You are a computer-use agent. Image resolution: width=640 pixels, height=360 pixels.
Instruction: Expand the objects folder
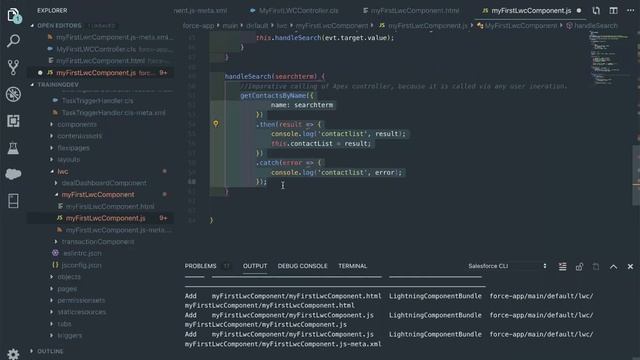coord(69,277)
